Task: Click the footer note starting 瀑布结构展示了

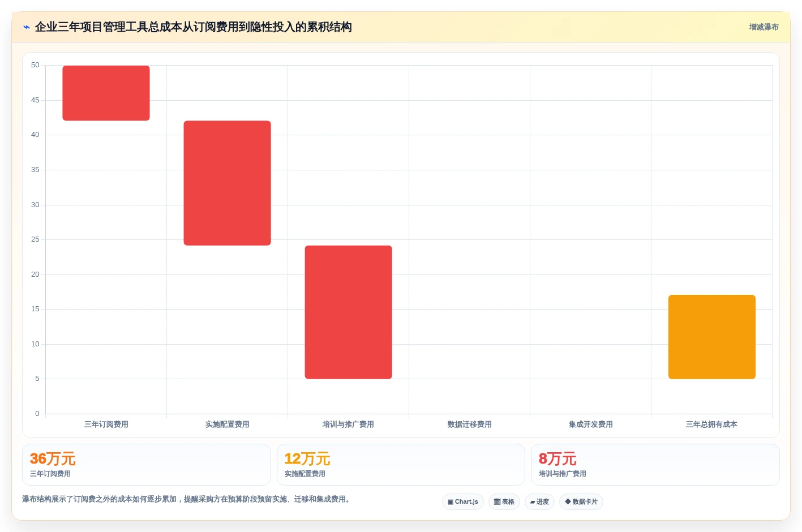Action: pos(187,499)
